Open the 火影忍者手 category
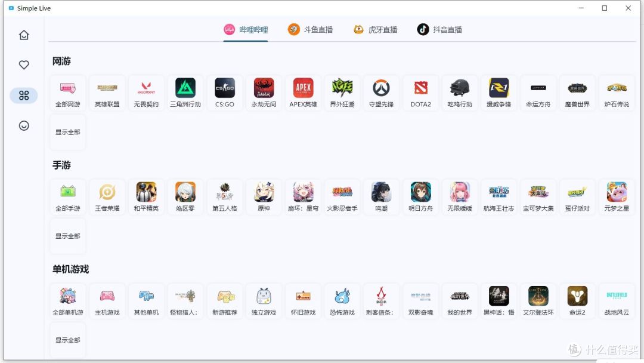Viewport: 644px width, 363px height. pyautogui.click(x=342, y=197)
